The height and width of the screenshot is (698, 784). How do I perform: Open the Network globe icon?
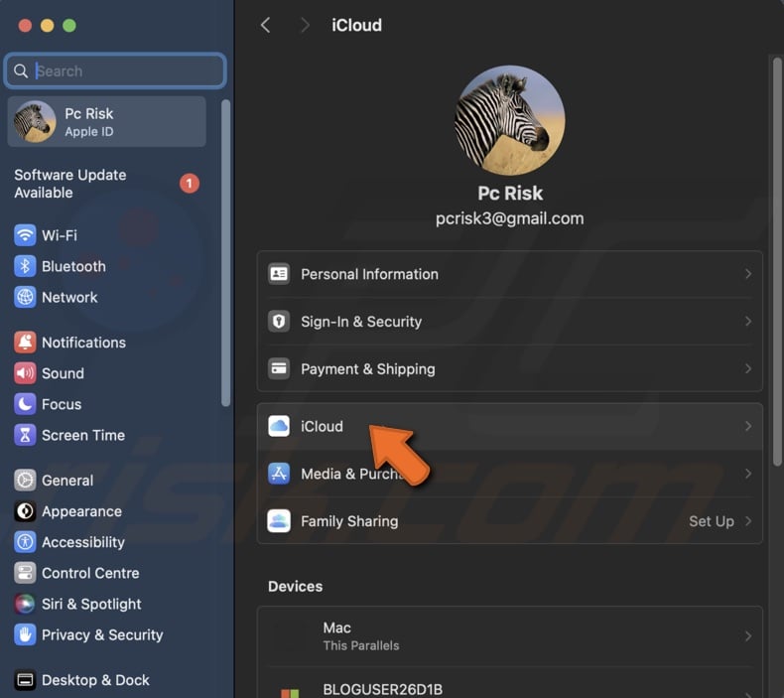[25, 297]
